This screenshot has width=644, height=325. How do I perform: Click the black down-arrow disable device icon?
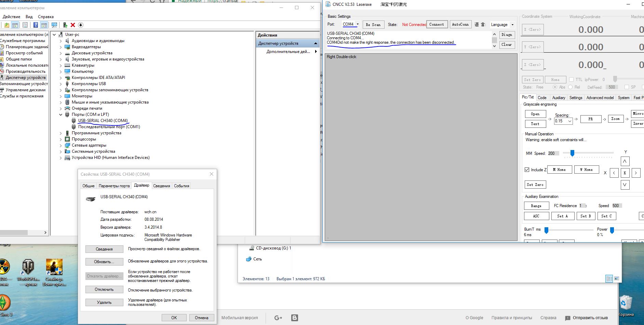coord(81,25)
